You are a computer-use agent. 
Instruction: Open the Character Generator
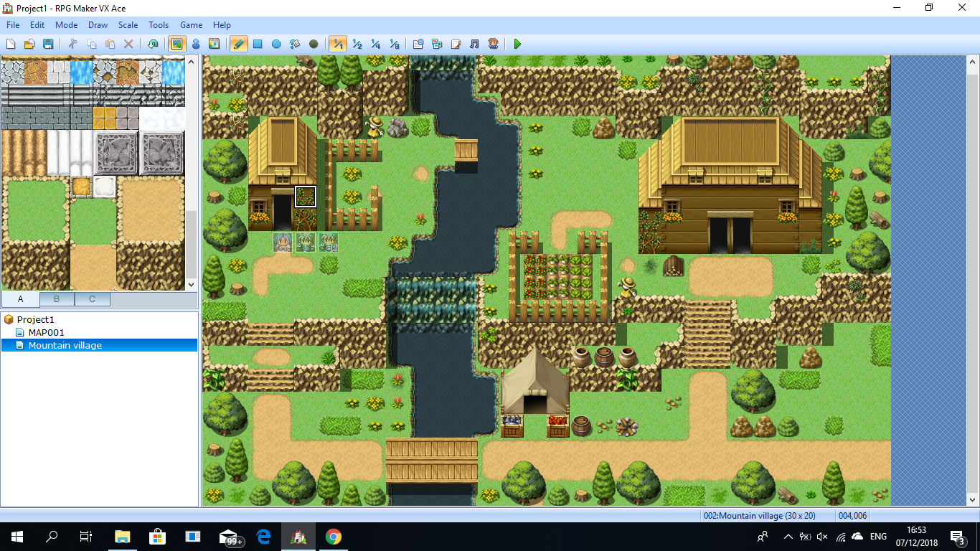point(493,44)
